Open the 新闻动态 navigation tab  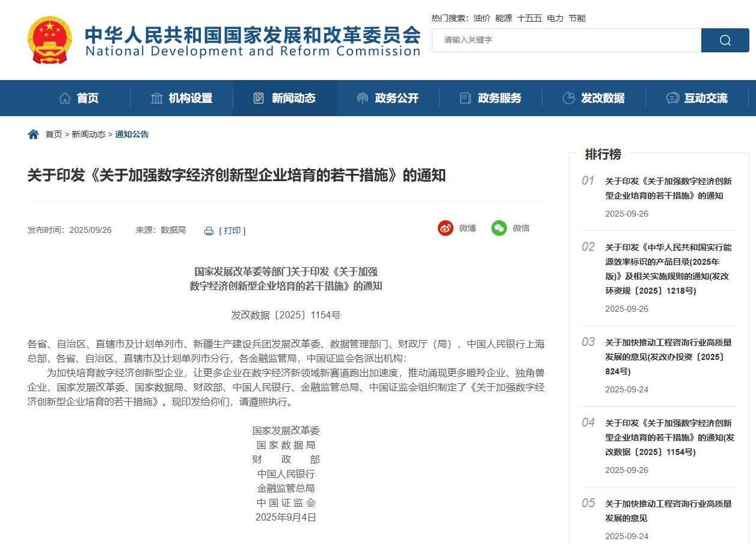click(x=284, y=98)
